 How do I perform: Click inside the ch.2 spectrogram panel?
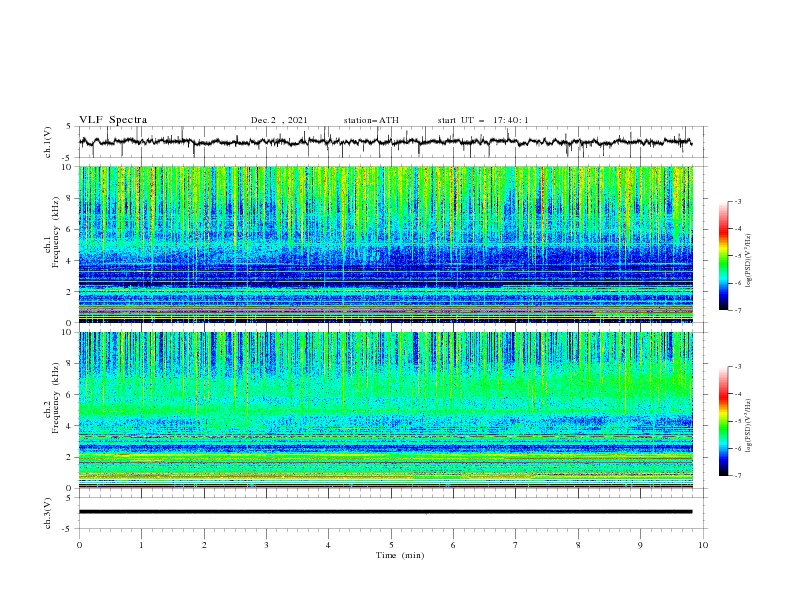click(x=386, y=410)
